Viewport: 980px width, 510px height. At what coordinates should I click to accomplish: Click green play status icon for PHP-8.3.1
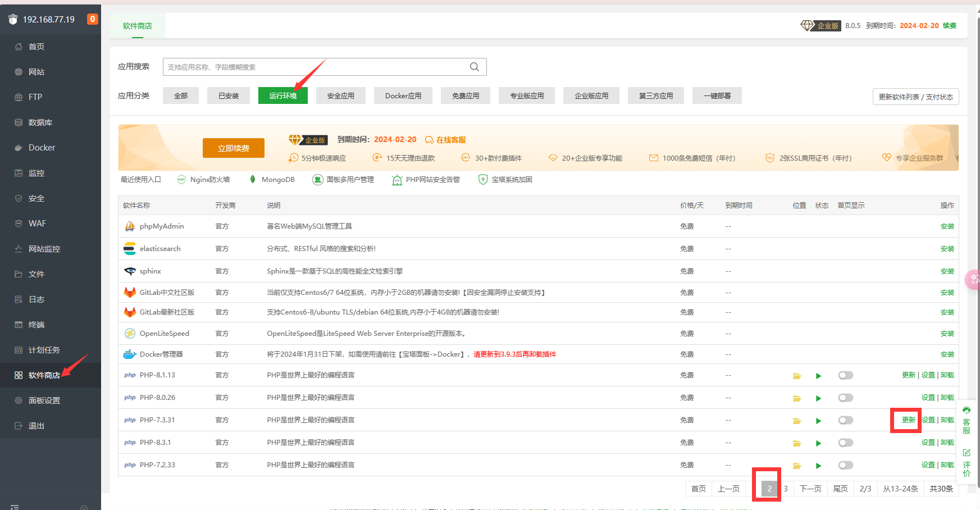click(x=818, y=443)
